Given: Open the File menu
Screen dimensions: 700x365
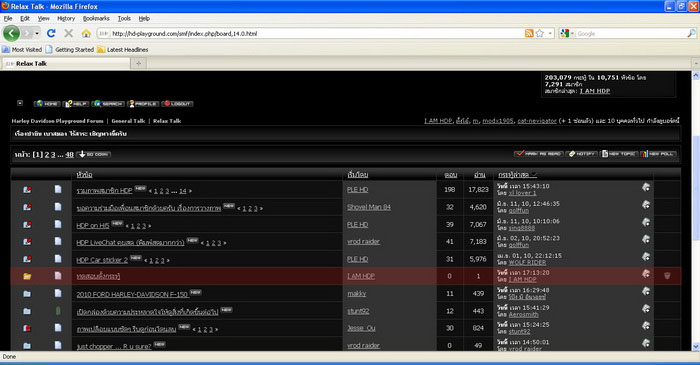Looking at the screenshot, I should [8, 18].
